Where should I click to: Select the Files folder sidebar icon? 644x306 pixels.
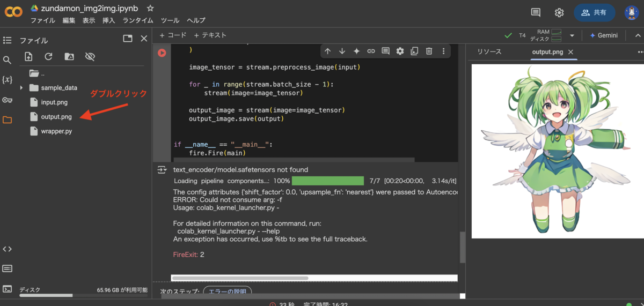(x=7, y=120)
